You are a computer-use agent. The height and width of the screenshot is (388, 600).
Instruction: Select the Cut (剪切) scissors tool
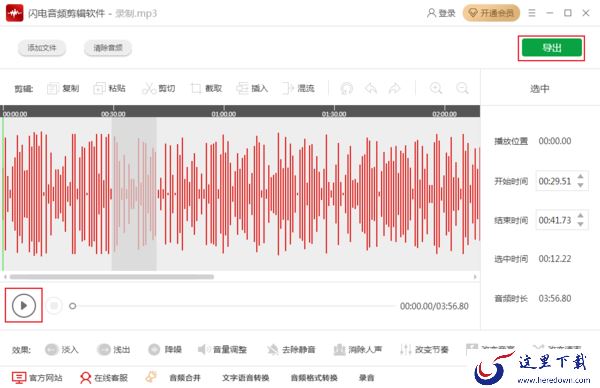[158, 88]
